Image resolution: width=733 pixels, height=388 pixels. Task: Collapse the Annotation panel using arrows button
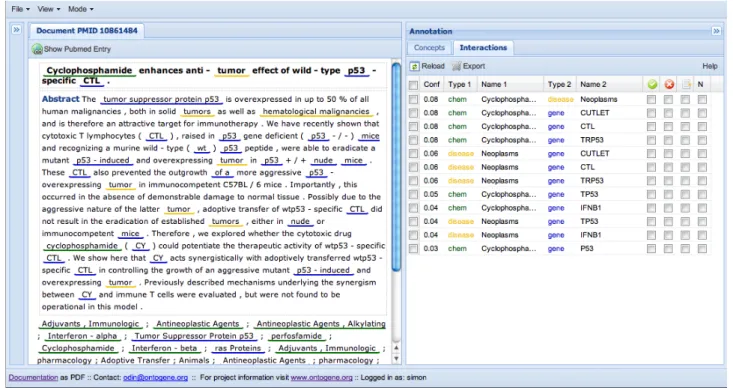pos(716,31)
